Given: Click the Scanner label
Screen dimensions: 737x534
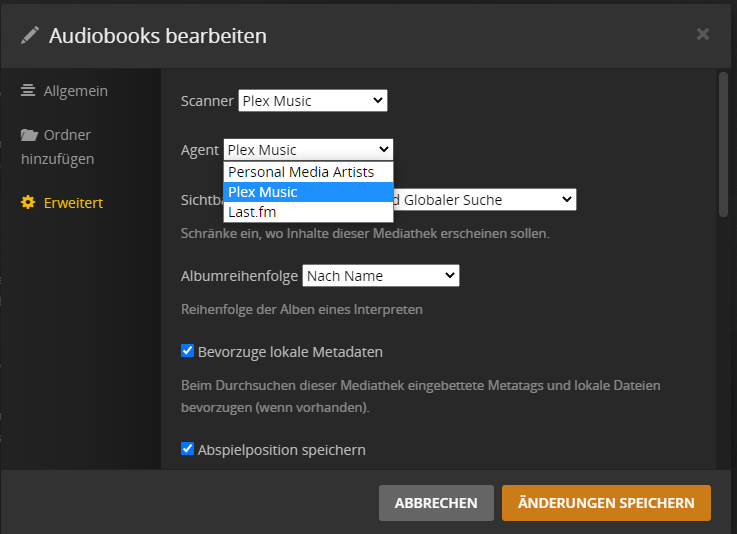Looking at the screenshot, I should pos(207,101).
